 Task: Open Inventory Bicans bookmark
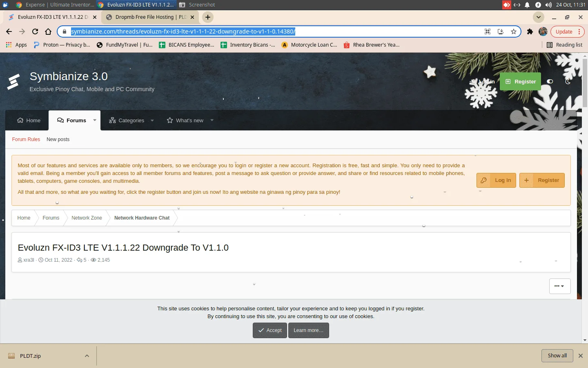point(248,45)
